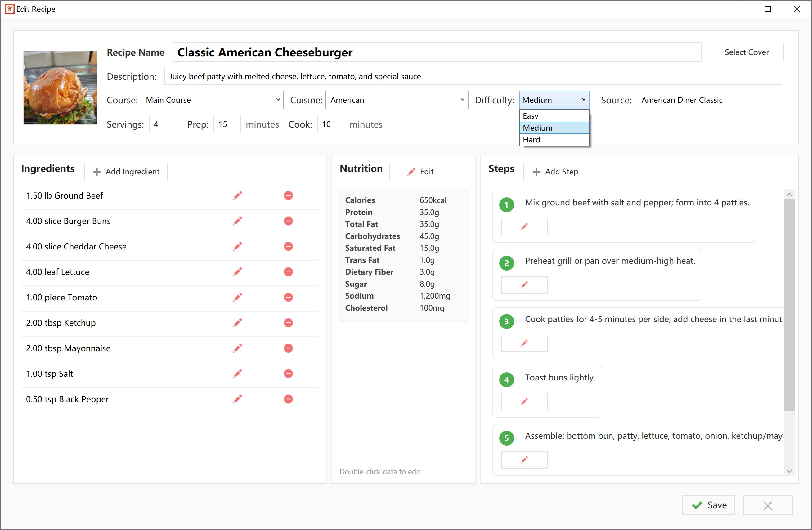This screenshot has width=812, height=530.
Task: Click the cheeseburger cover thumbnail
Action: coord(60,88)
